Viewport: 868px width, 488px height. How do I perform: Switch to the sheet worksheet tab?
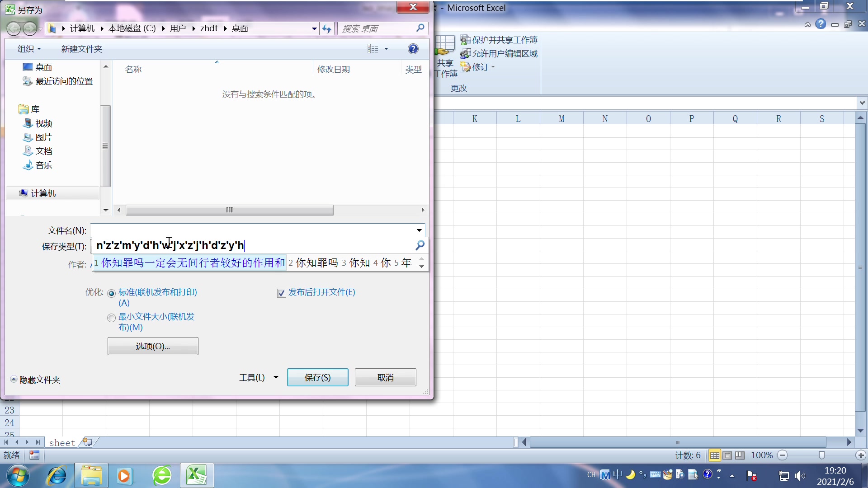[x=61, y=442]
